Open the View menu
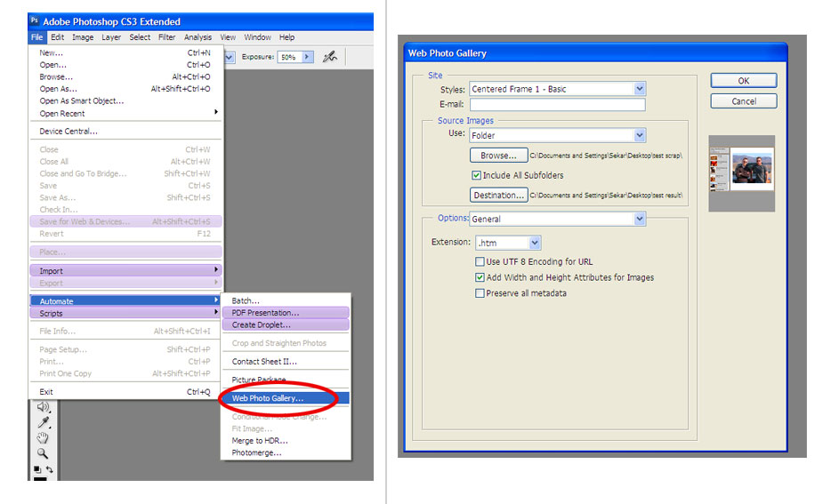 [228, 37]
